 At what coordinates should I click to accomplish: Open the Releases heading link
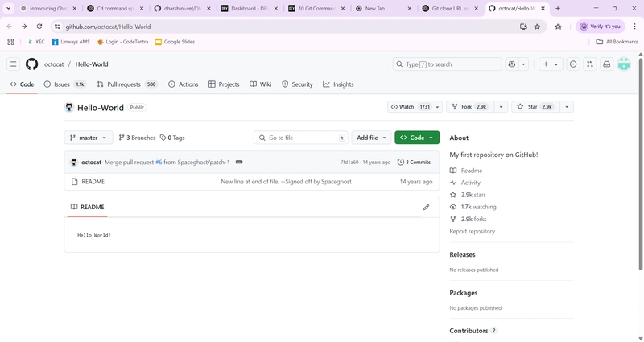(462, 254)
